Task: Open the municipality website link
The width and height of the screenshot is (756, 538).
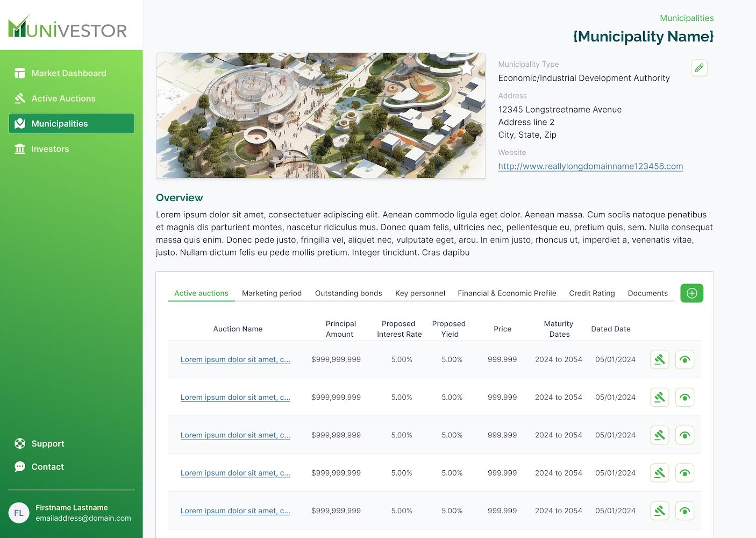Action: 590,166
